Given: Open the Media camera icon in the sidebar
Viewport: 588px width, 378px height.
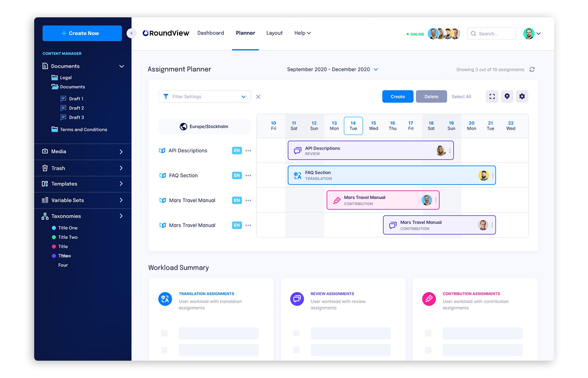Looking at the screenshot, I should 46,151.
